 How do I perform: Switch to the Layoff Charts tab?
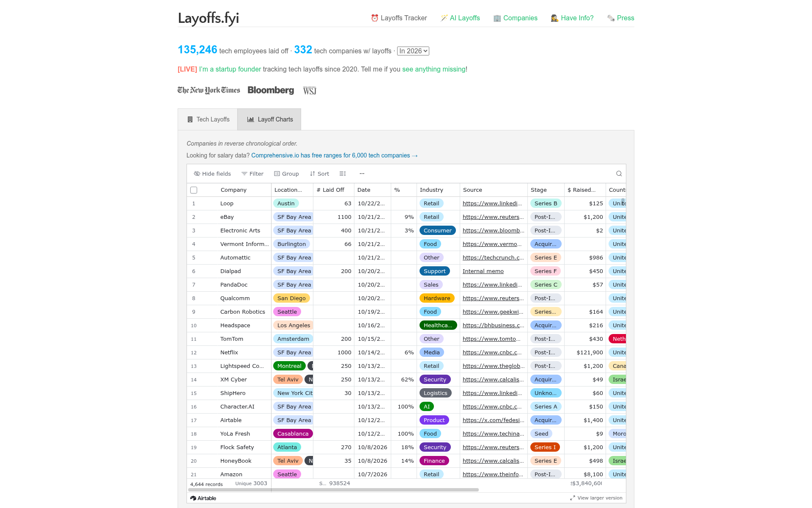point(269,119)
